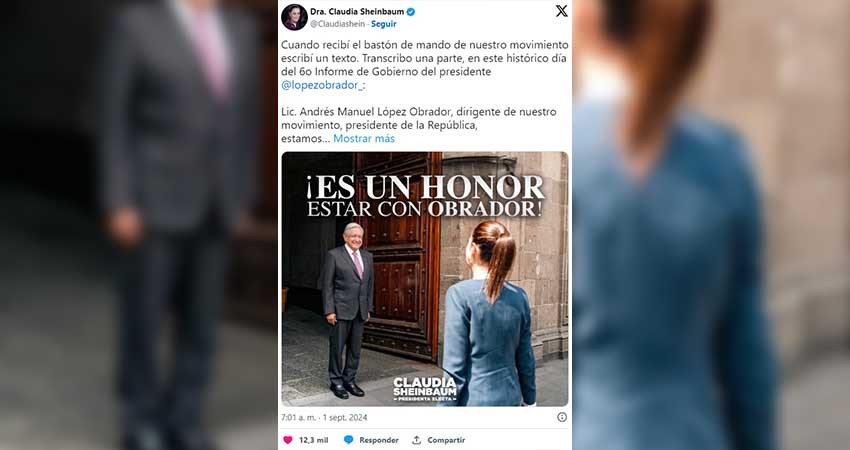Open the @Claudiashein handle
Screen dimensions: 850x450
click(x=337, y=24)
